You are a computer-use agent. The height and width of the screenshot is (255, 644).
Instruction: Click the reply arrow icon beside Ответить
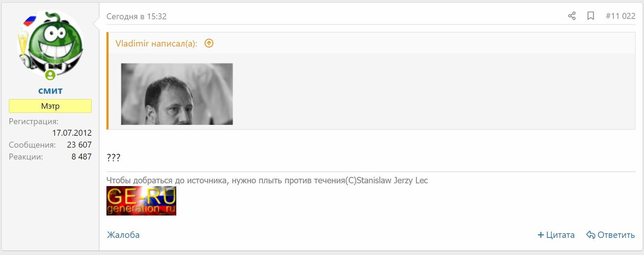point(590,235)
